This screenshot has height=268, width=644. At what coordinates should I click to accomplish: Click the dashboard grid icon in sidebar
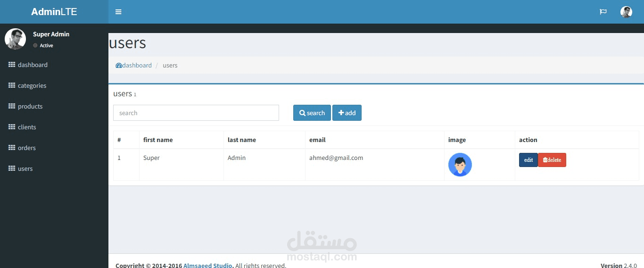tap(12, 65)
